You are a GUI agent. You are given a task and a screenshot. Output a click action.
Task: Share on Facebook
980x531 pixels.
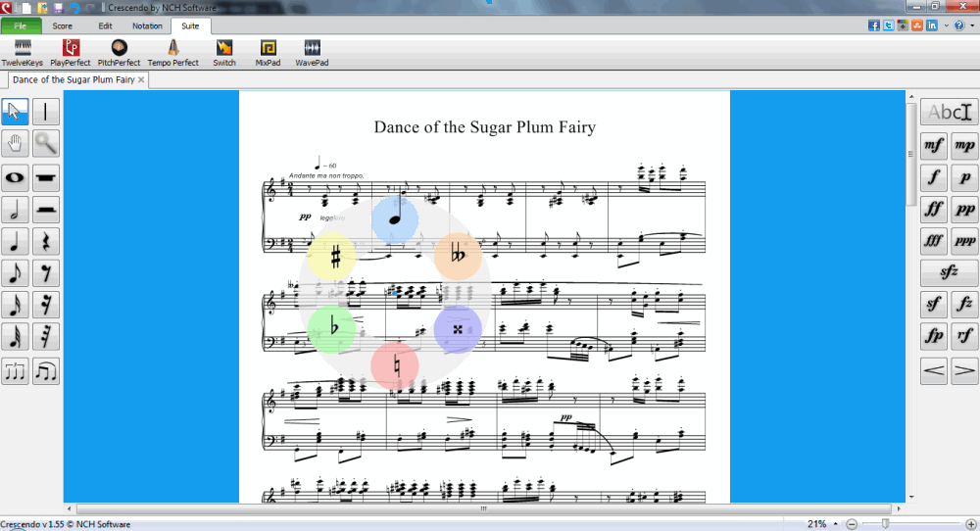[x=874, y=25]
